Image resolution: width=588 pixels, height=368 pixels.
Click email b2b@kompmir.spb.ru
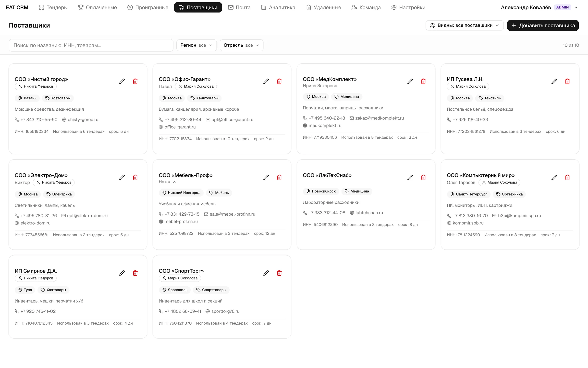tap(517, 215)
